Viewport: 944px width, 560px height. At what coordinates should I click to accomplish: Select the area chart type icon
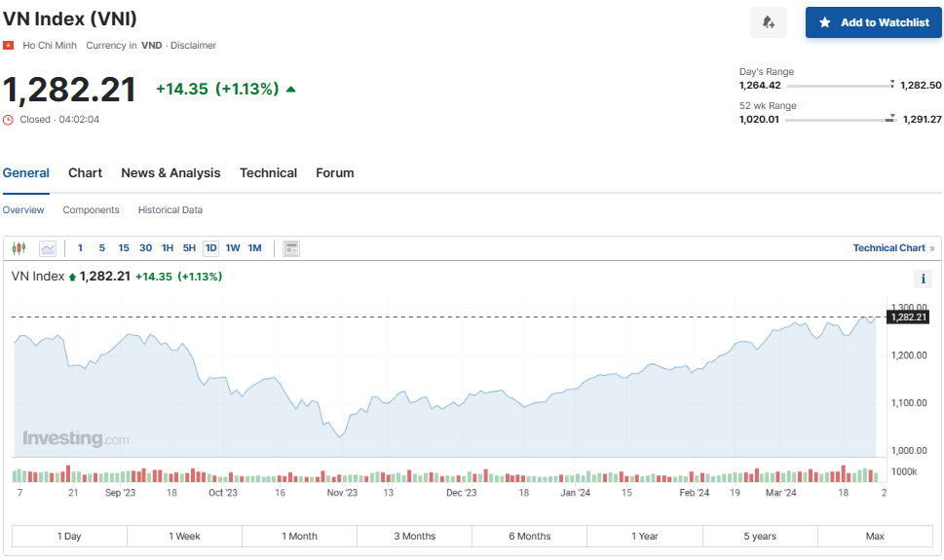48,248
